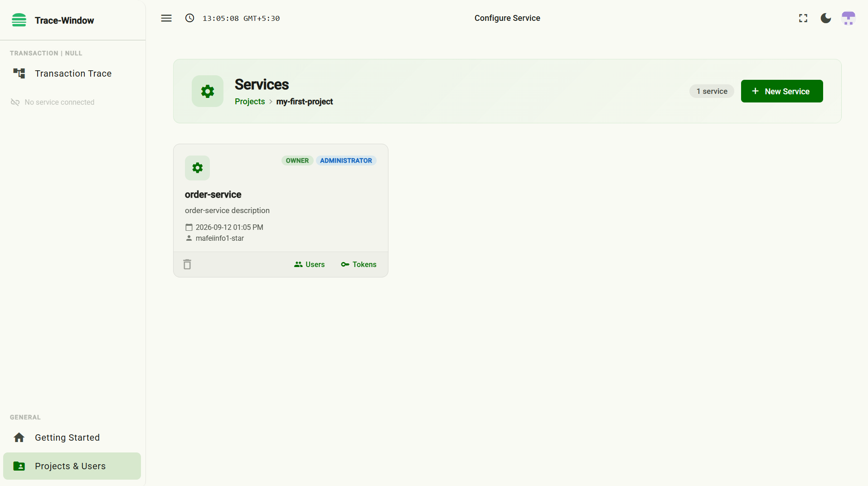Select Projects & Users in the sidebar

(72, 466)
